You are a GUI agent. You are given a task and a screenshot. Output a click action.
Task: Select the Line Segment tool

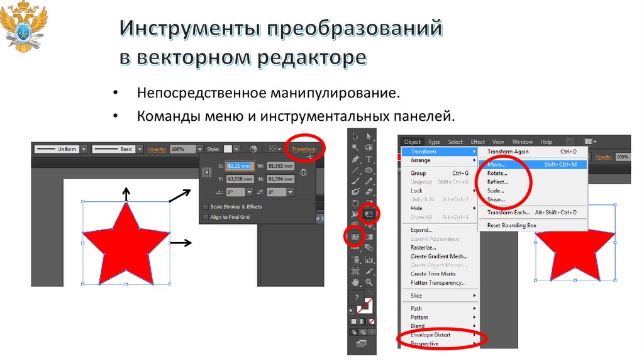(x=355, y=170)
